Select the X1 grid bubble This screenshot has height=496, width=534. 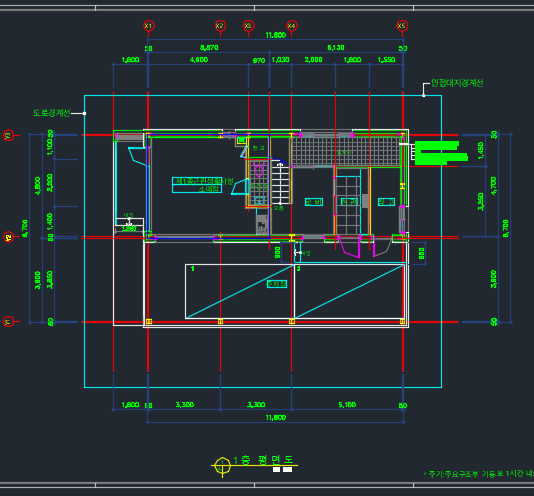(x=148, y=26)
